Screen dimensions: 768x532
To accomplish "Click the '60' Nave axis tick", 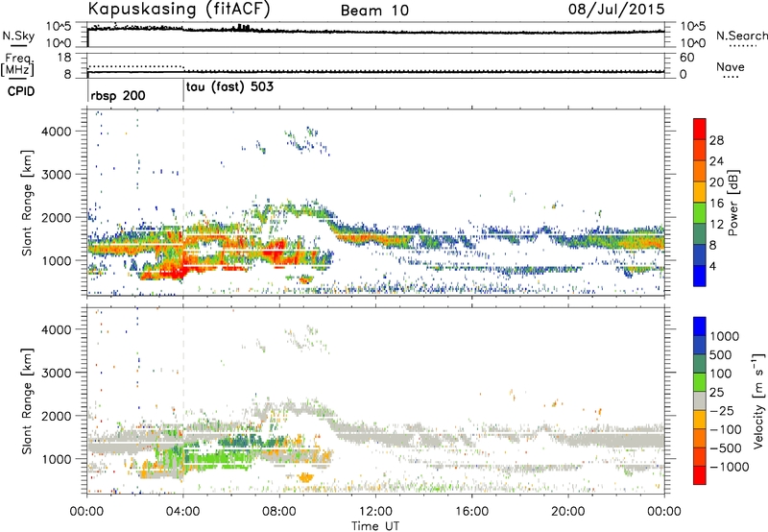I will (686, 58).
